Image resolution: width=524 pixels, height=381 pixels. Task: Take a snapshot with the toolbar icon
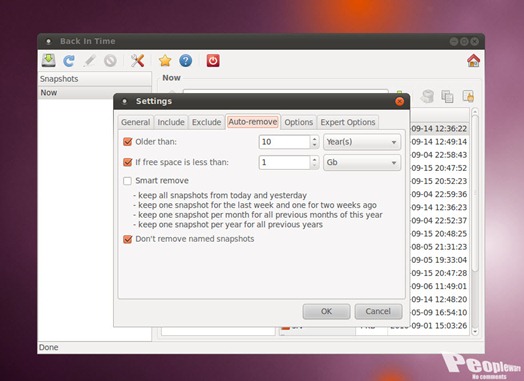(49, 60)
